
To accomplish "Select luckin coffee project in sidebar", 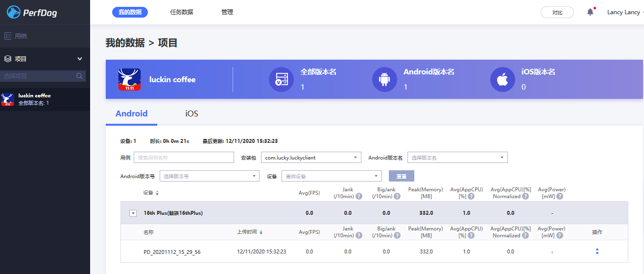I will point(45,99).
